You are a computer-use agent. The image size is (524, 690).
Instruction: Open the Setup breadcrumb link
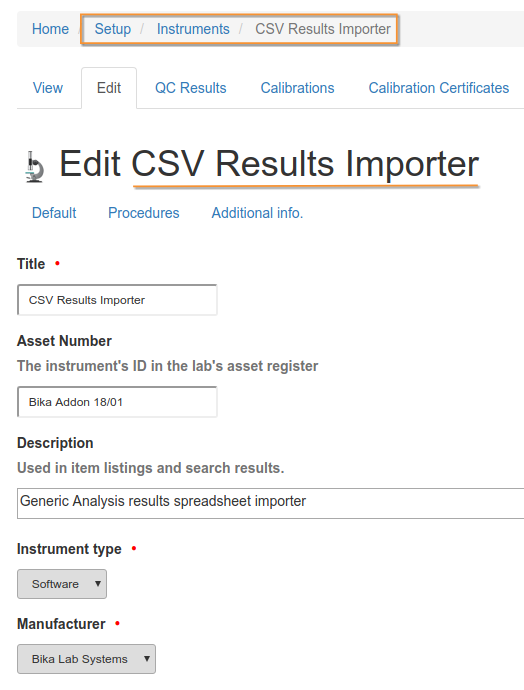click(x=113, y=29)
